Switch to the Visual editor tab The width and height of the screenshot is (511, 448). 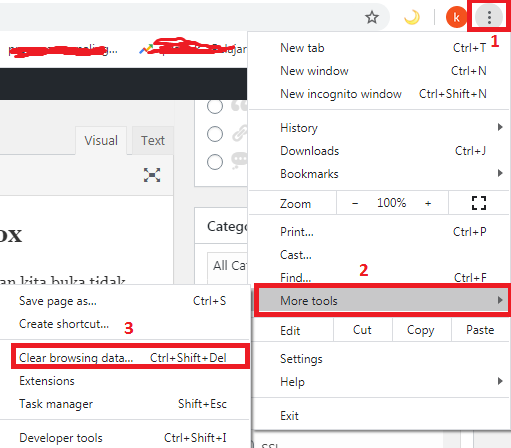pos(101,140)
